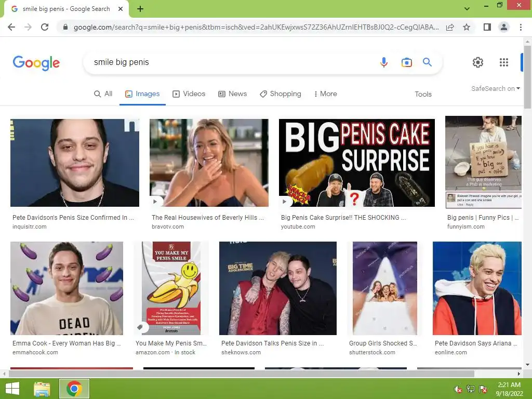Click the browser address bar URL
This screenshot has width=532, height=399.
coord(256,27)
